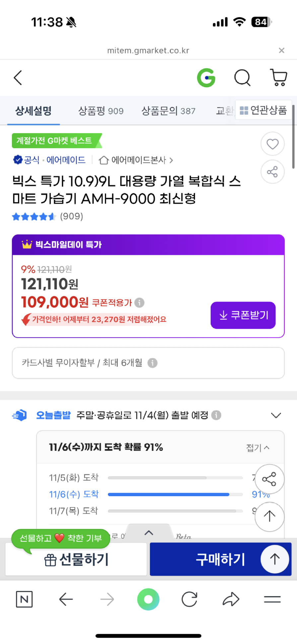Open the 상품문의 387 tab
Screen dimensions: 297x644
(168, 111)
